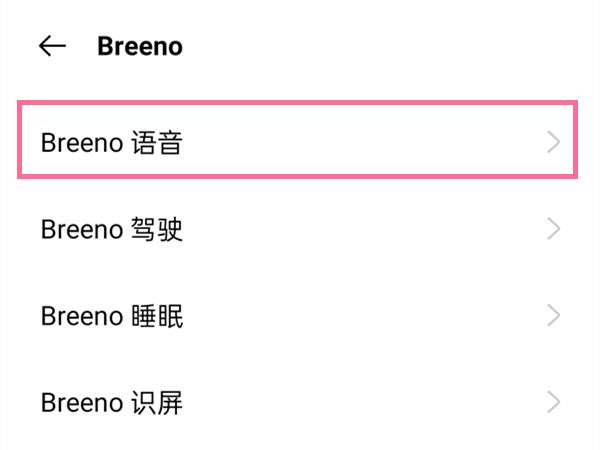Screen dimensions: 600x450
Task: Go back using the left arrow icon
Action: 52,46
